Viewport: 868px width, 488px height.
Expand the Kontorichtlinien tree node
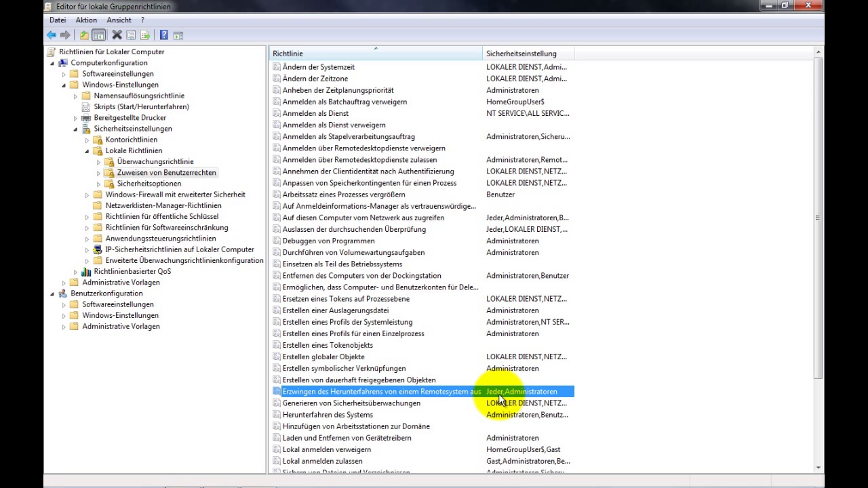[87, 140]
